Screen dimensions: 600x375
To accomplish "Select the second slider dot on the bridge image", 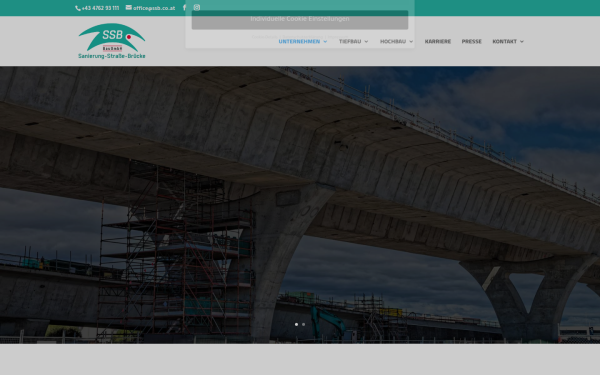I will (303, 324).
